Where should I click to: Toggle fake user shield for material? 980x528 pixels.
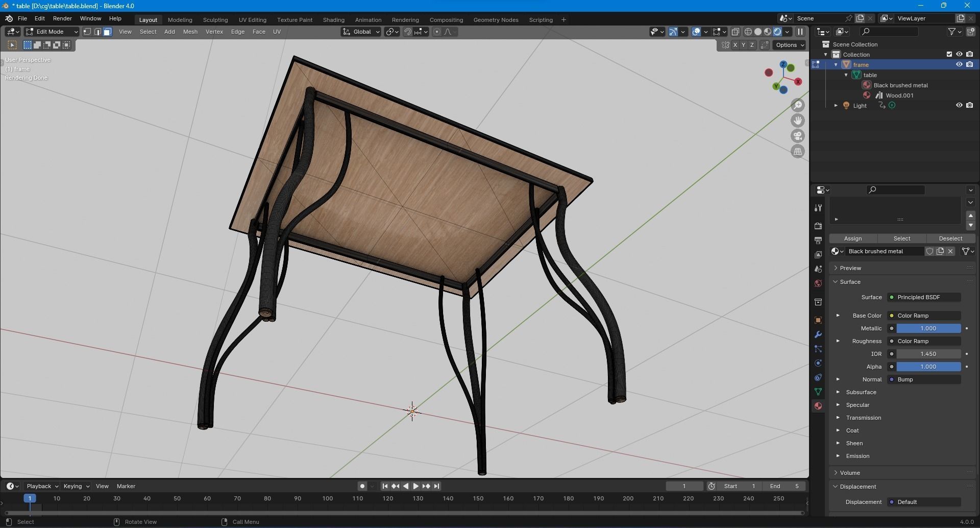[x=930, y=251]
